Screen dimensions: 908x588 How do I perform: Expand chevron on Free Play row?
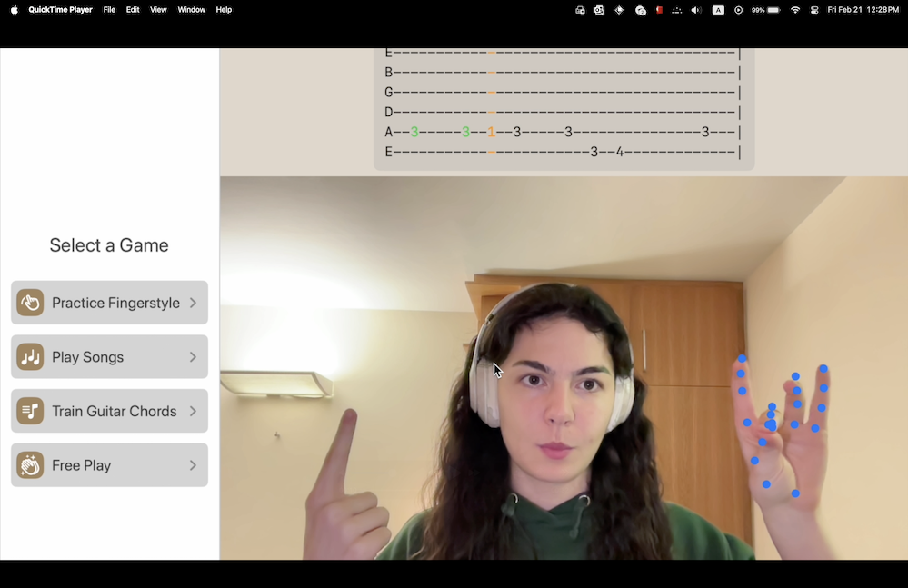coord(194,465)
